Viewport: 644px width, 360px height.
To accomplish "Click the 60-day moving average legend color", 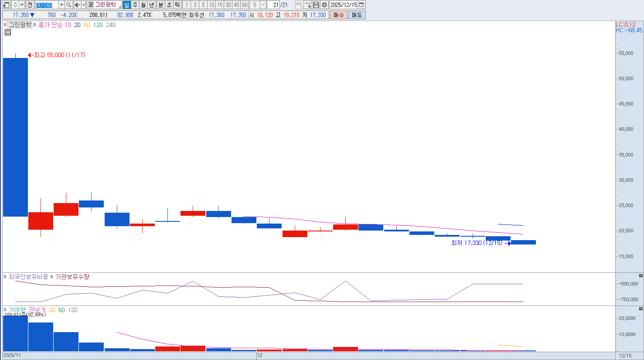I will pyautogui.click(x=87, y=25).
